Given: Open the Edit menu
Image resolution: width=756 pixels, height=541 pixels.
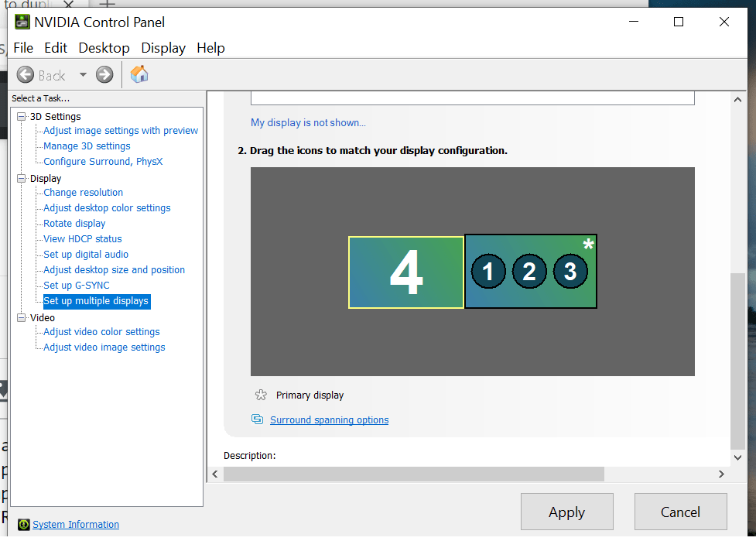Looking at the screenshot, I should [56, 48].
